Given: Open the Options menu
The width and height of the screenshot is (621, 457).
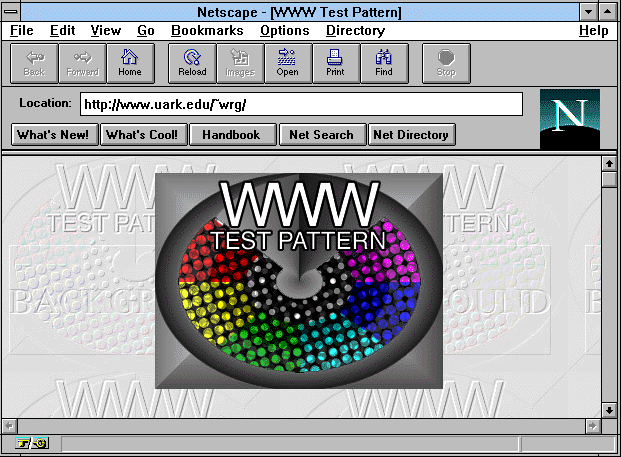Looking at the screenshot, I should point(284,31).
